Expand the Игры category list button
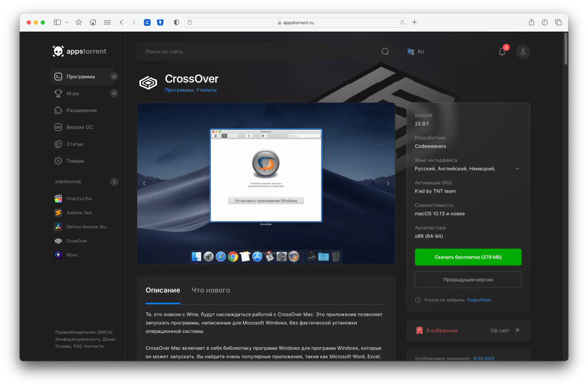The height and width of the screenshot is (387, 588). pos(114,94)
